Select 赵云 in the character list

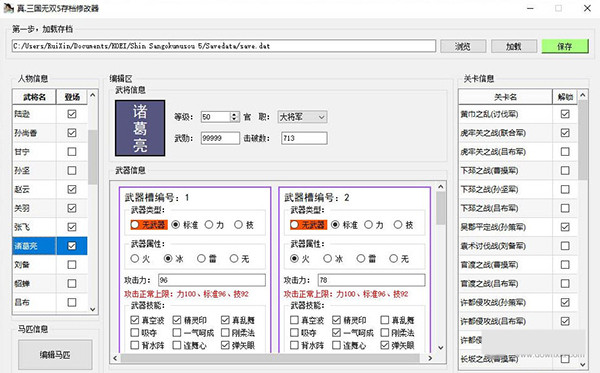(x=34, y=189)
